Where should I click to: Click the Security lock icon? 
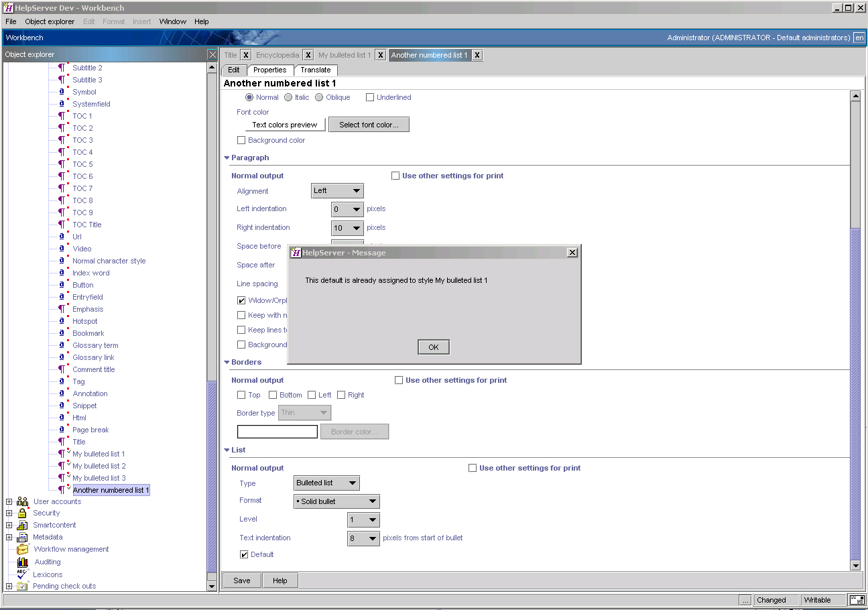pyautogui.click(x=23, y=513)
